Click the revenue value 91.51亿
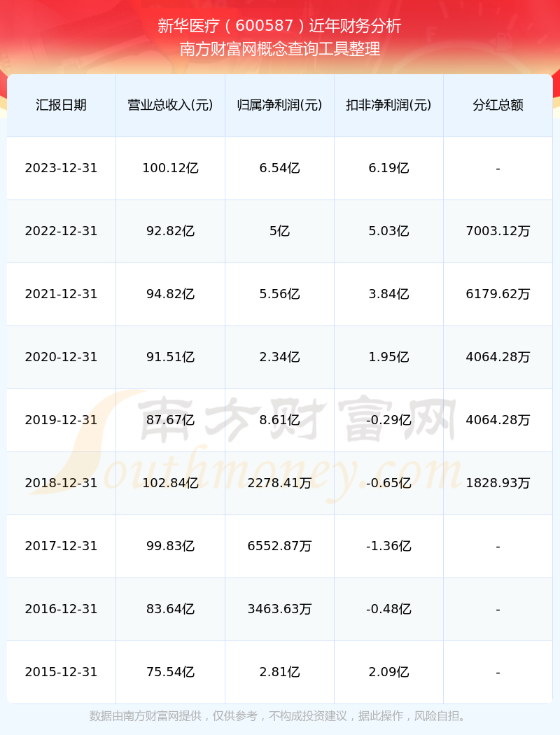Viewport: 560px width, 735px height. pos(171,357)
